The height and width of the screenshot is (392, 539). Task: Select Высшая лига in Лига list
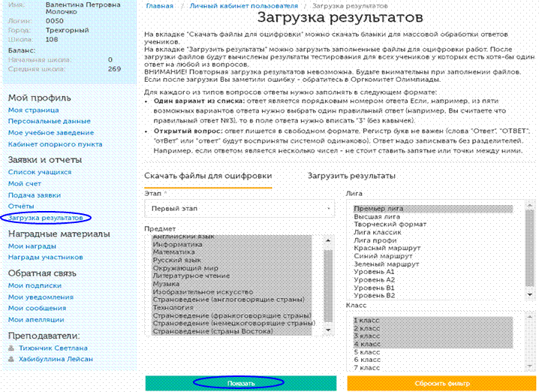point(433,216)
